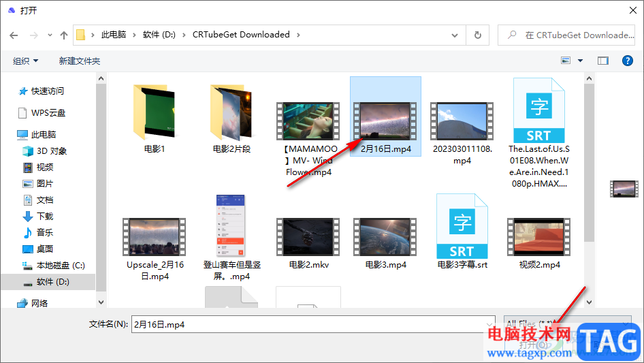The width and height of the screenshot is (644, 363).
Task: Go up one folder level
Action: click(64, 35)
